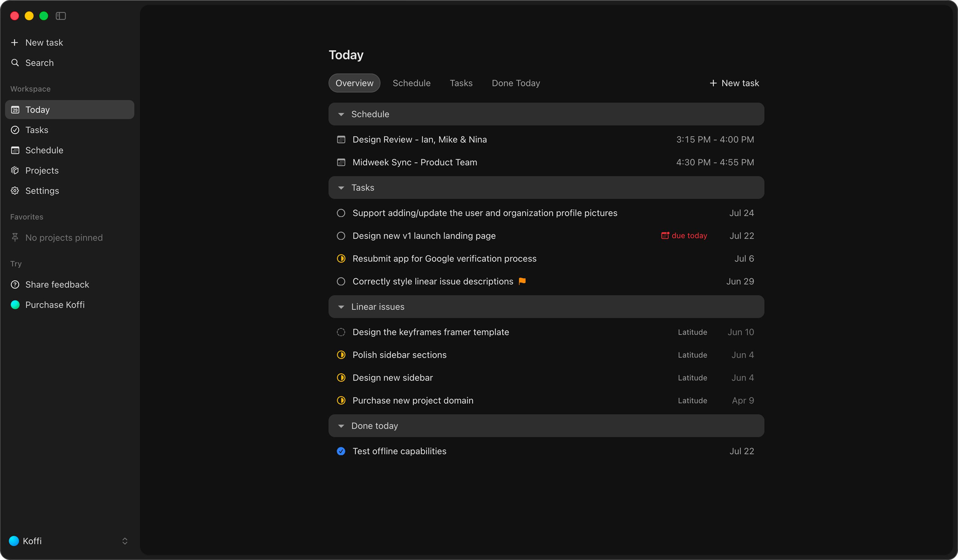Click the Share feedback question mark icon
Viewport: 958px width, 560px height.
tap(15, 284)
